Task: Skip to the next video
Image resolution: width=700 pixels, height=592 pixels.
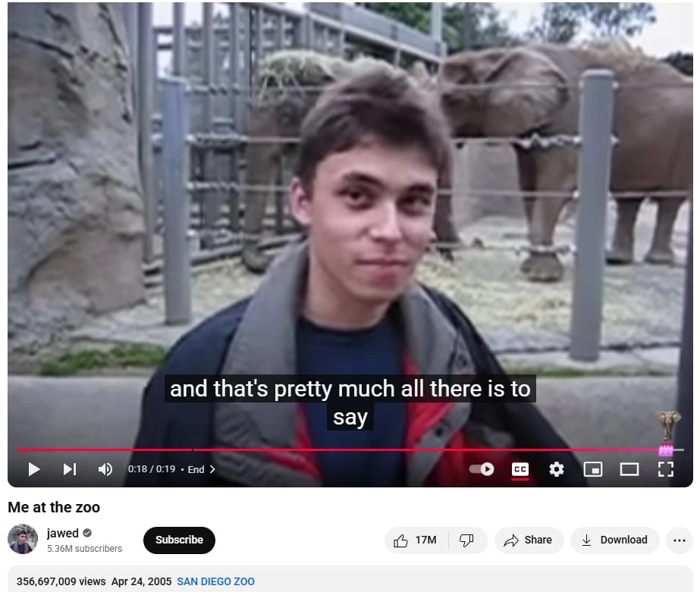Action: (70, 469)
